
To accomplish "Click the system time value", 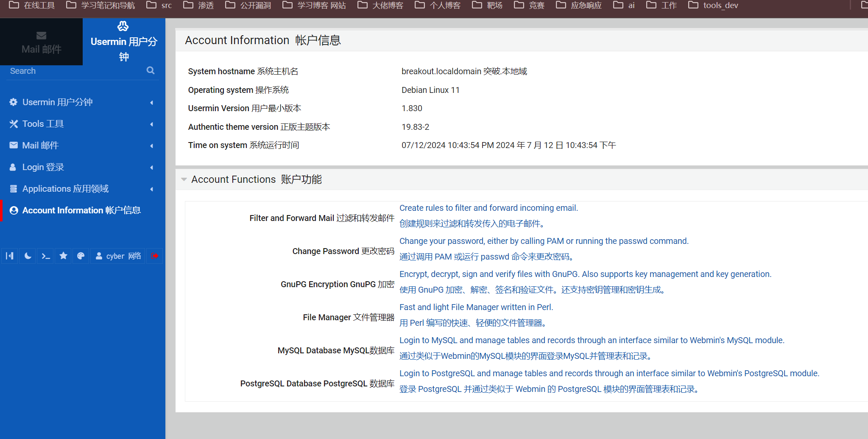I will pyautogui.click(x=508, y=145).
